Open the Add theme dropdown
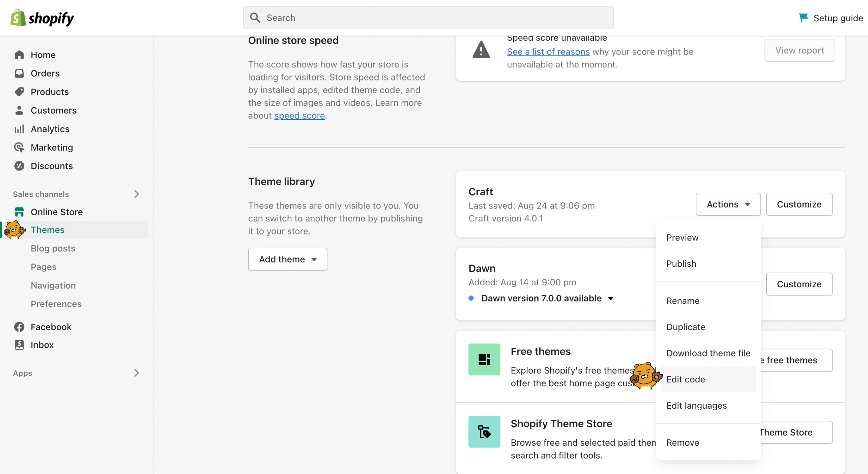 287,259
